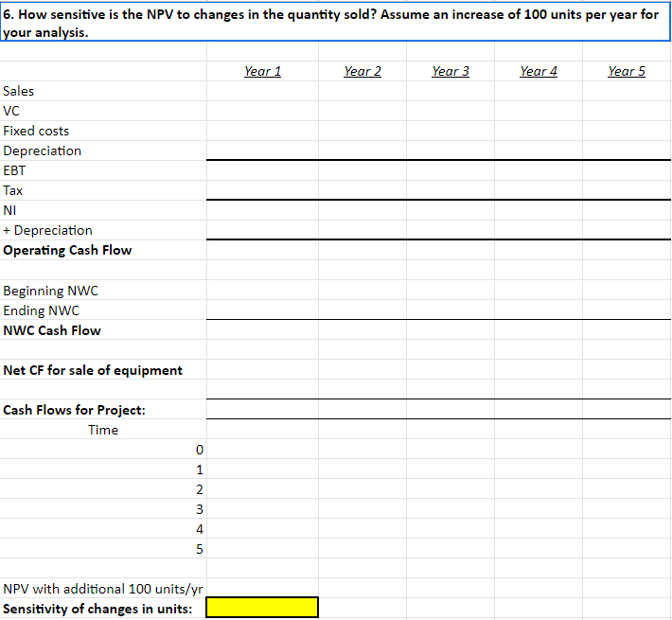Screen dimensions: 672x620
Task: Select the Tax row label
Action: [12, 190]
